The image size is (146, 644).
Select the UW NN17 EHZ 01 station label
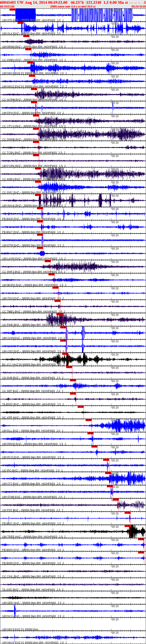(x=34, y=73)
